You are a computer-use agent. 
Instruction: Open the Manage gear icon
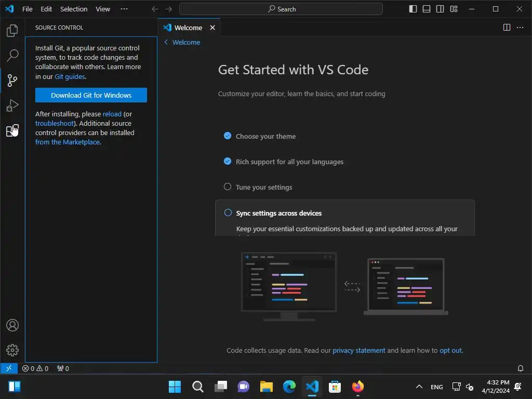12,350
